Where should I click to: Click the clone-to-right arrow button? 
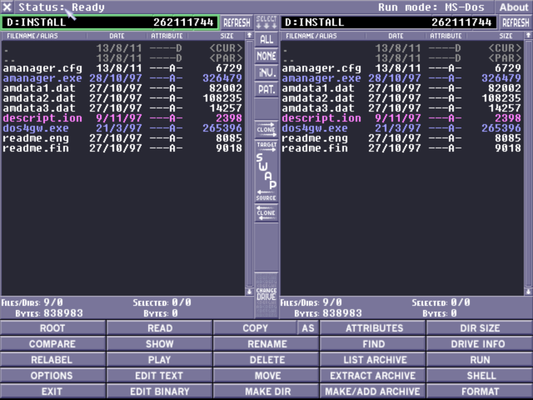(x=266, y=129)
